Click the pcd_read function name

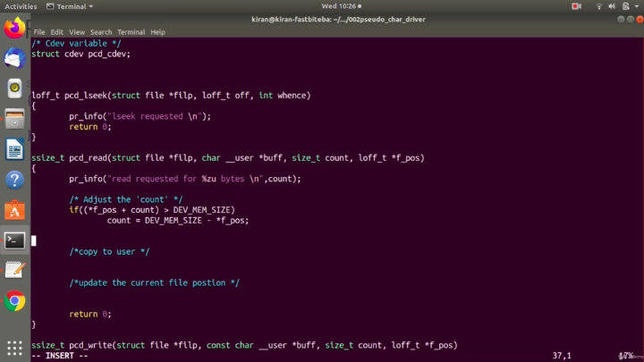click(x=88, y=158)
